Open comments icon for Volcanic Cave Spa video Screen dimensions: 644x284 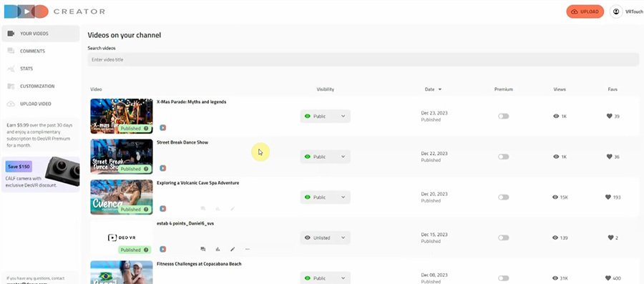[203, 208]
